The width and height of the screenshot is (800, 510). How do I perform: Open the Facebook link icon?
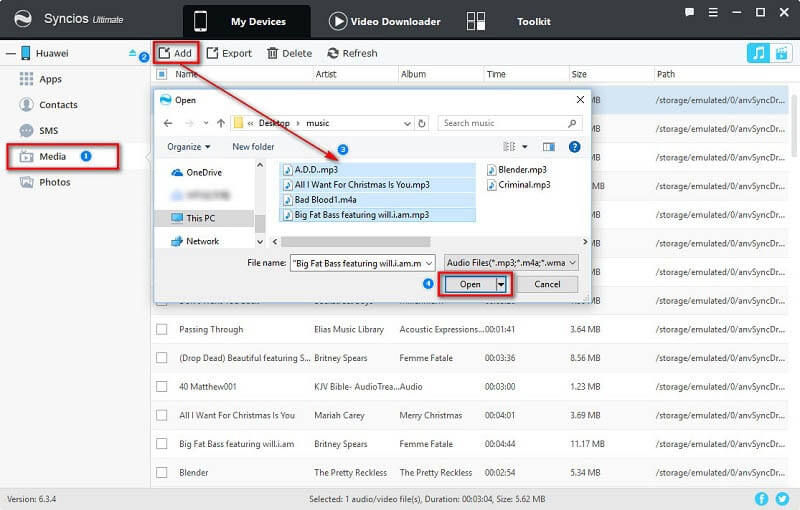[761, 498]
